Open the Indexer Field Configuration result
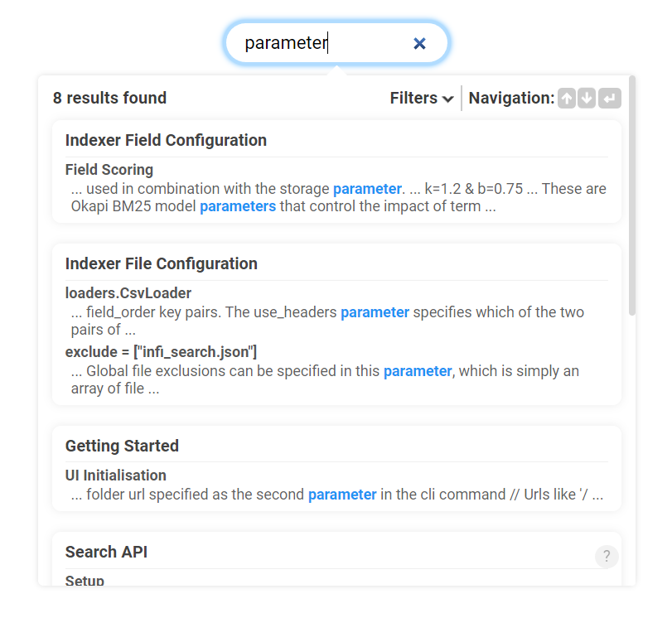672x618 pixels. [166, 140]
